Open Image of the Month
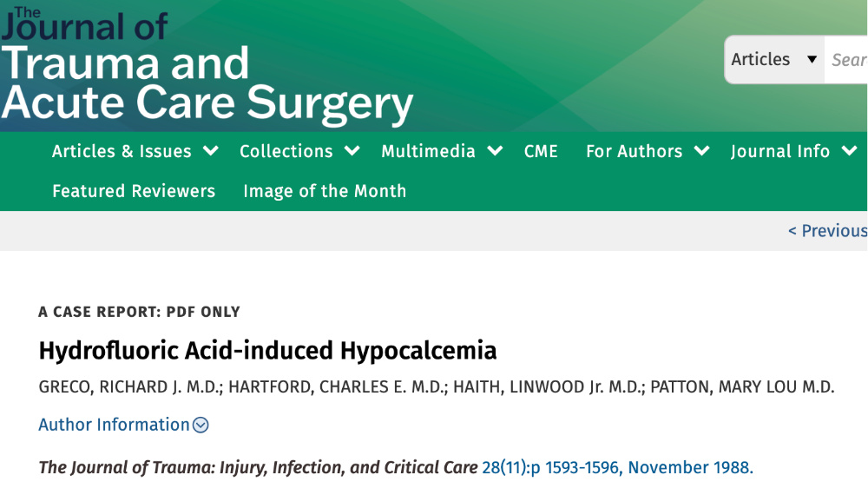This screenshot has height=495, width=868. point(325,191)
